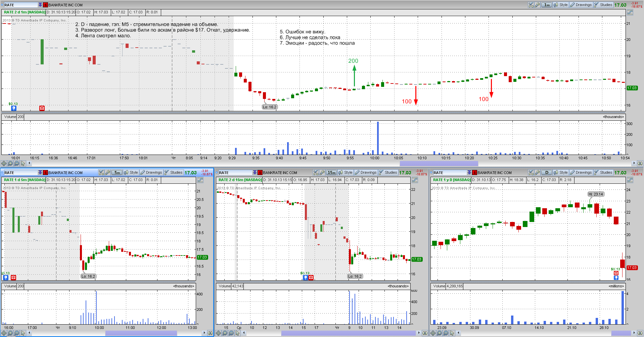644x337 pixels.
Task: Select the crosshair tool below the 1m chart
Action: (4, 163)
